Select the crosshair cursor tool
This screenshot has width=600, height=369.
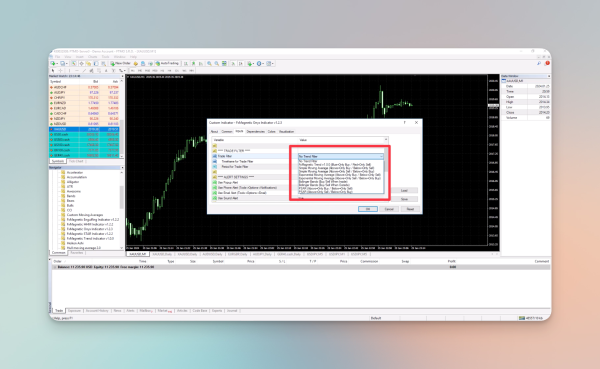point(60,71)
